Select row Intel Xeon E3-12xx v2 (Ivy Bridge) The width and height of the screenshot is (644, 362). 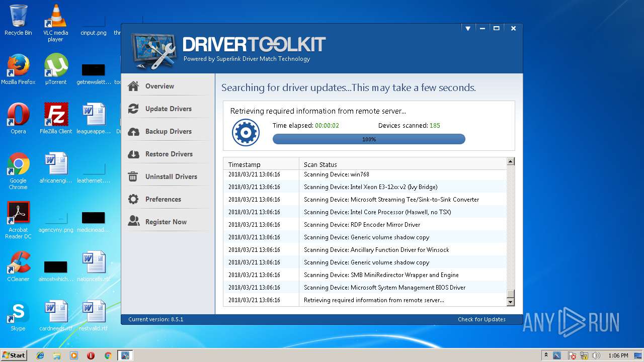click(x=365, y=187)
